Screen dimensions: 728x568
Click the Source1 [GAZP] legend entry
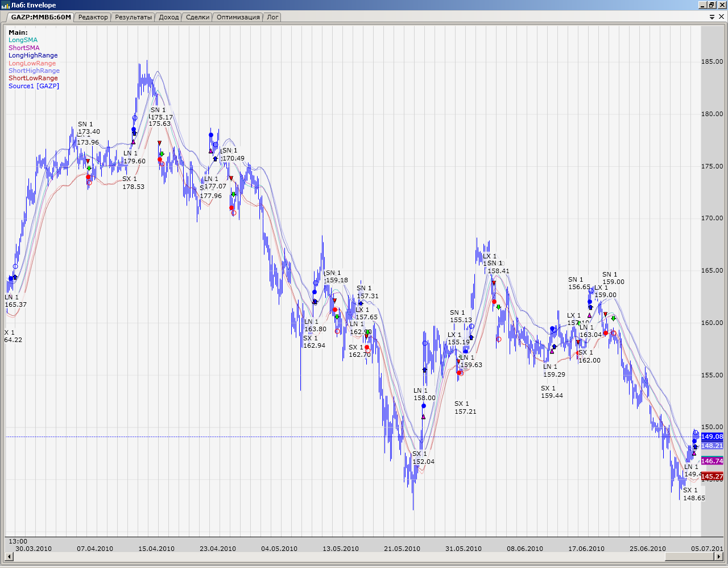[34, 86]
